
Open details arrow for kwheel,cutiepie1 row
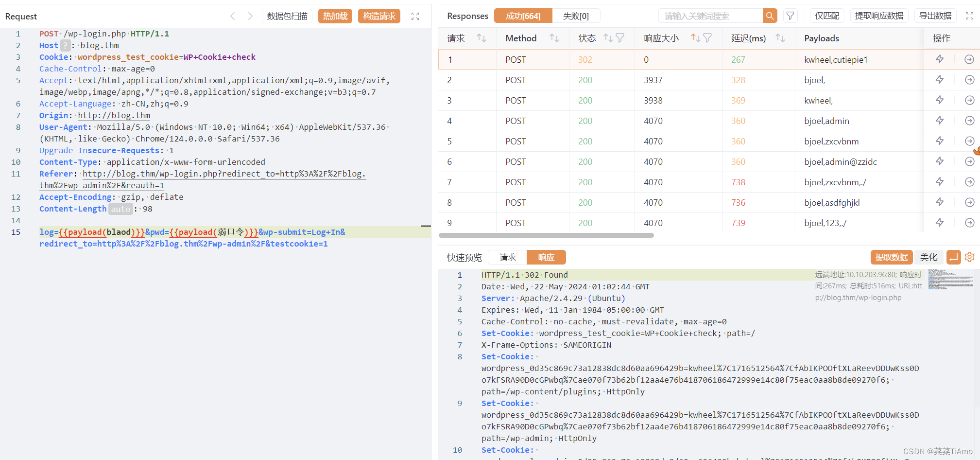969,59
